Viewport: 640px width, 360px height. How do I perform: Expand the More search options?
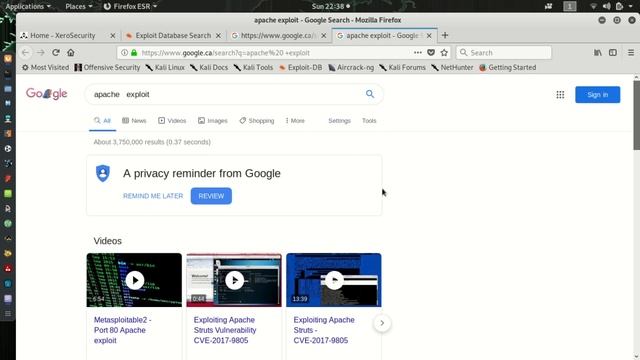(x=295, y=120)
